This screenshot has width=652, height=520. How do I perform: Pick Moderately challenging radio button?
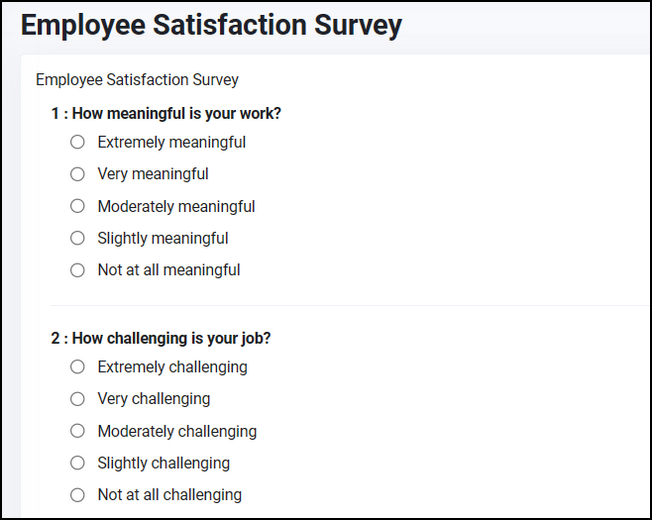click(x=77, y=431)
